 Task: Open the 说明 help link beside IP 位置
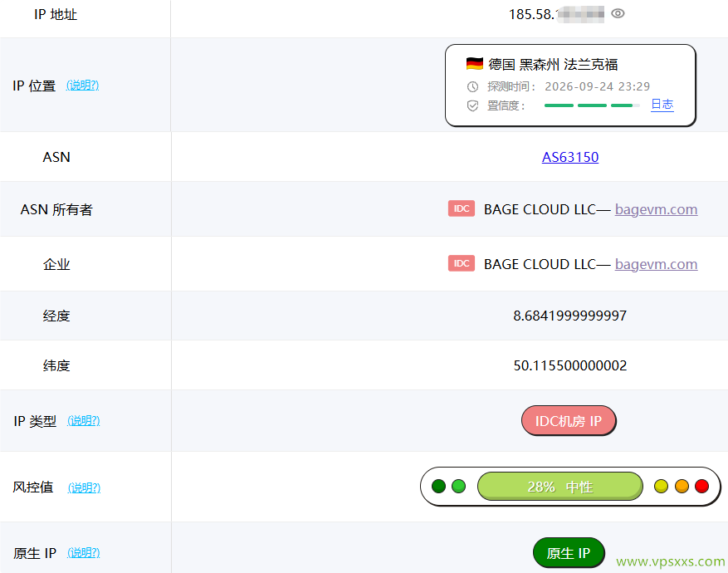[83, 85]
